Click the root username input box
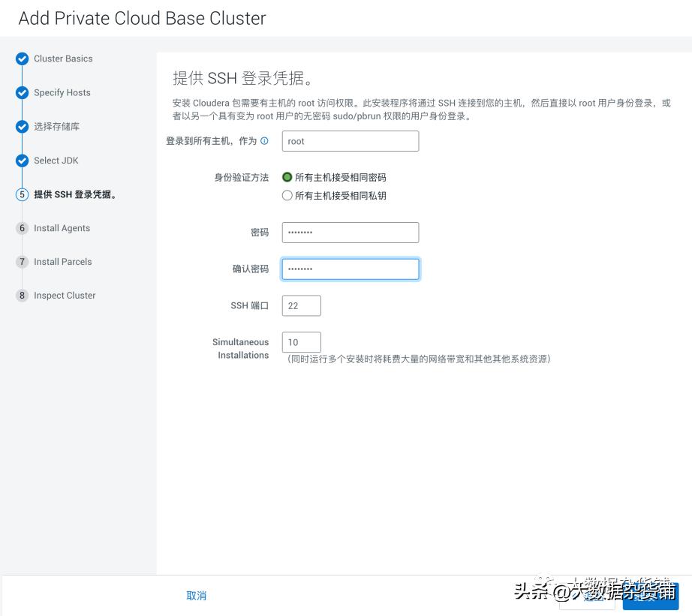The width and height of the screenshot is (692, 616). [350, 141]
